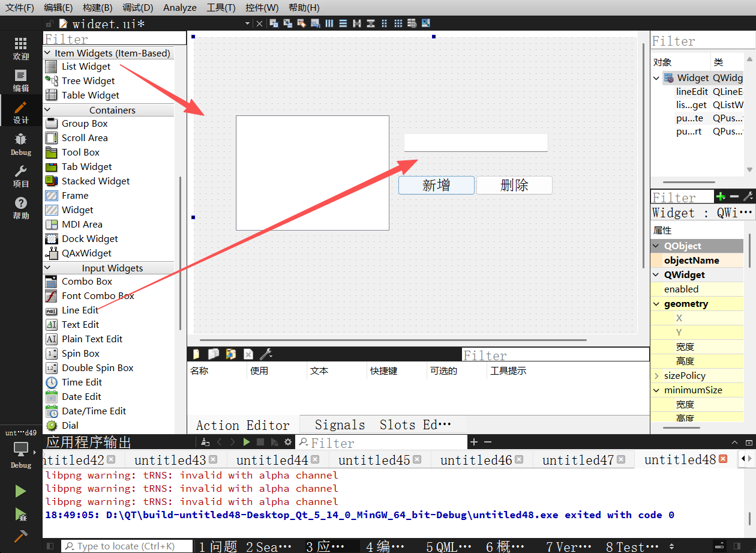Select Stacked Widget in the widget box
Image resolution: width=756 pixels, height=553 pixels.
point(95,181)
